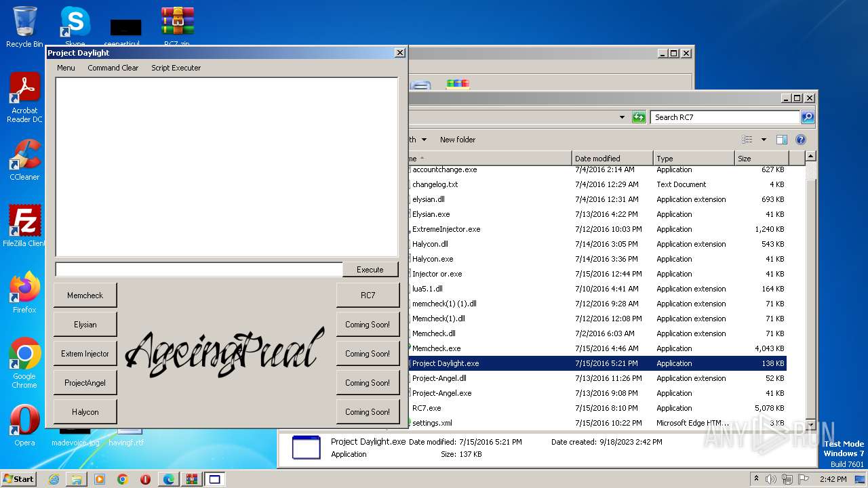Open Windows Media Player taskbar icon
The height and width of the screenshot is (488, 868).
[x=100, y=479]
